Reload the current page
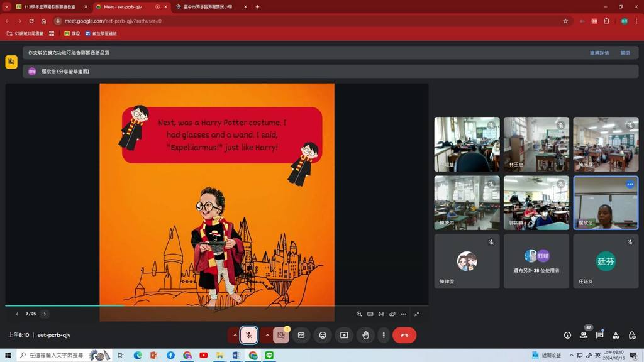644x362 pixels. (x=31, y=21)
